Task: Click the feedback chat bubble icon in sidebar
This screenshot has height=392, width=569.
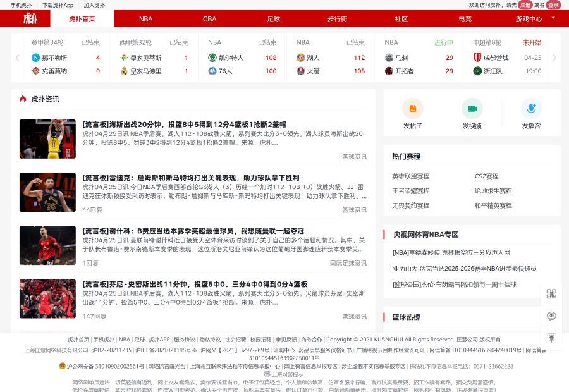Action: [551, 316]
